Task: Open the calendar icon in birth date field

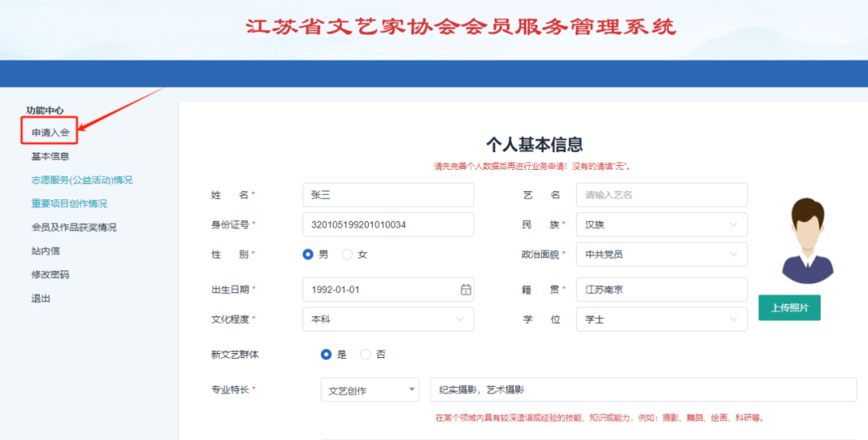Action: [x=465, y=290]
